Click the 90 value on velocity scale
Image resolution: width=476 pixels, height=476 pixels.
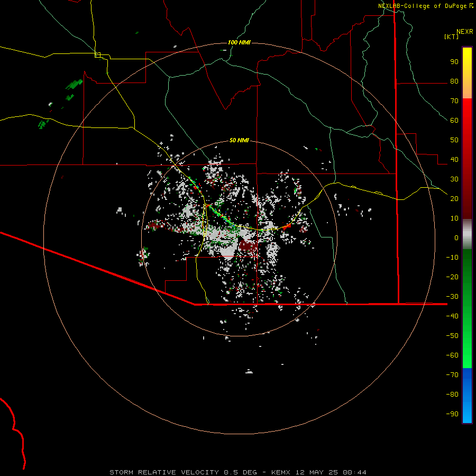[454, 62]
